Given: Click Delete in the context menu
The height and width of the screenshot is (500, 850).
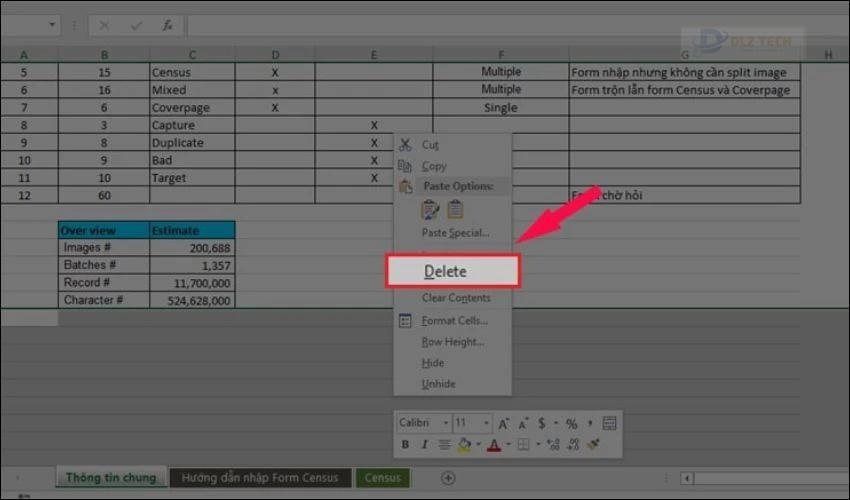Looking at the screenshot, I should pos(452,271).
